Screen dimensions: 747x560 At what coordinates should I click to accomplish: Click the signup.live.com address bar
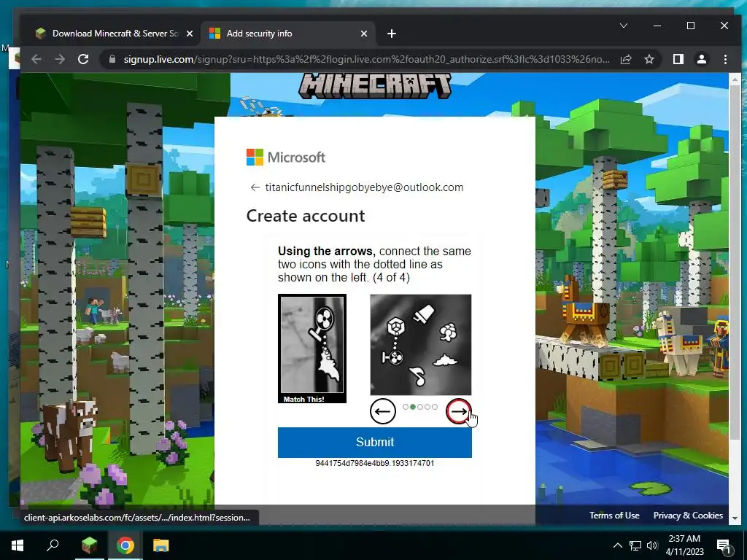(x=366, y=59)
